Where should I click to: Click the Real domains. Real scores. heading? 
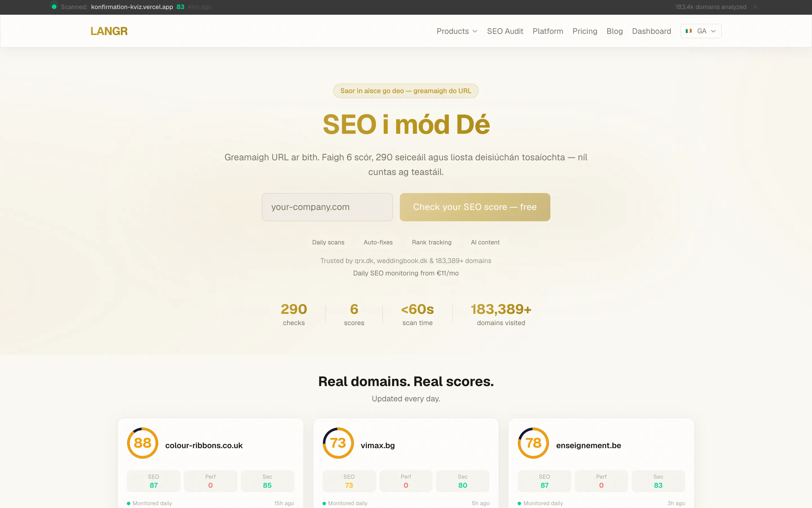[406, 381]
